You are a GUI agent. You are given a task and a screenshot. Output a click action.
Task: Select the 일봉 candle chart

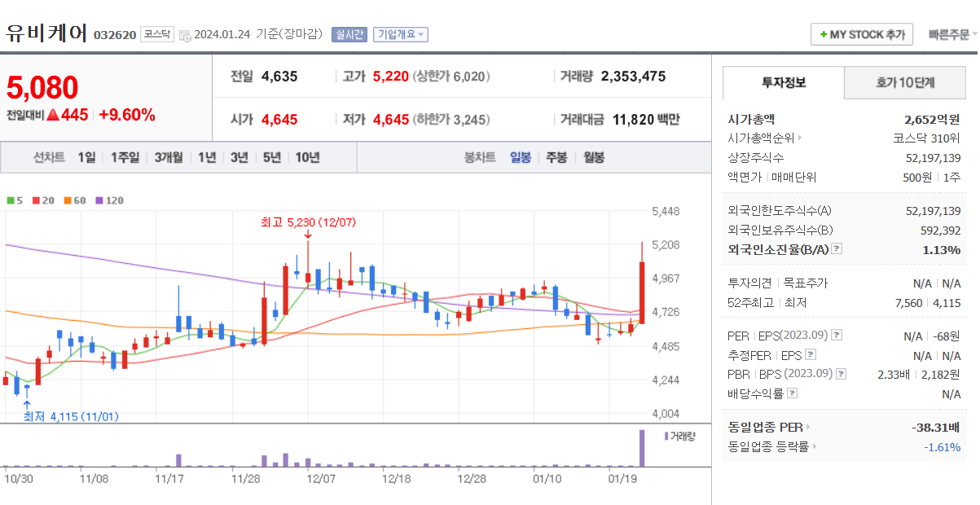click(x=521, y=157)
